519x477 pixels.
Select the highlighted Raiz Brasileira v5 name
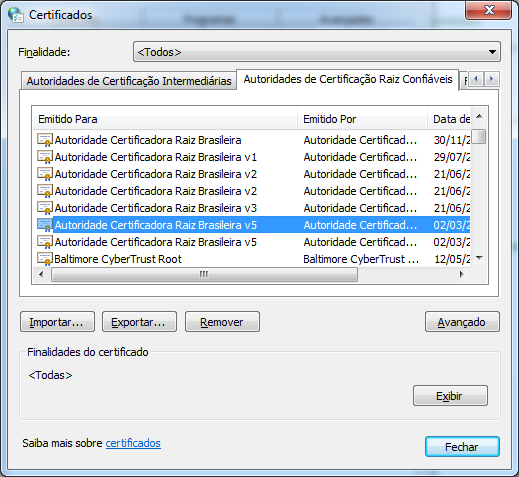pos(156,225)
